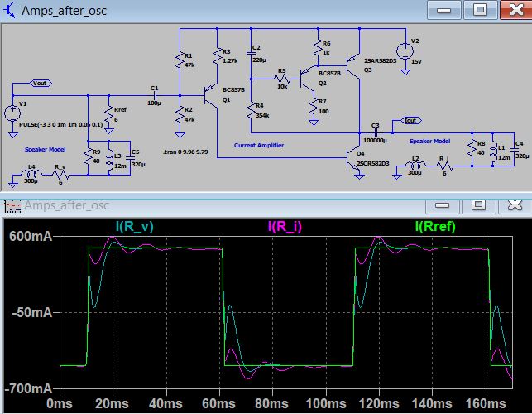Select transistor Q4 2SCR582D3 symbol
Image resolution: width=532 pixels, height=414 pixels.
(x=353, y=158)
